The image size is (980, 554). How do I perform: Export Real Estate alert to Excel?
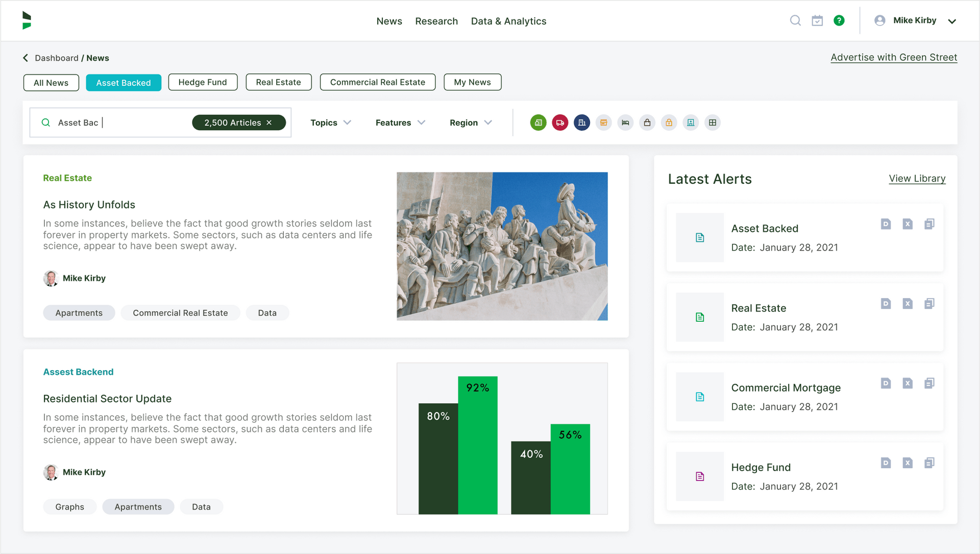(x=908, y=303)
